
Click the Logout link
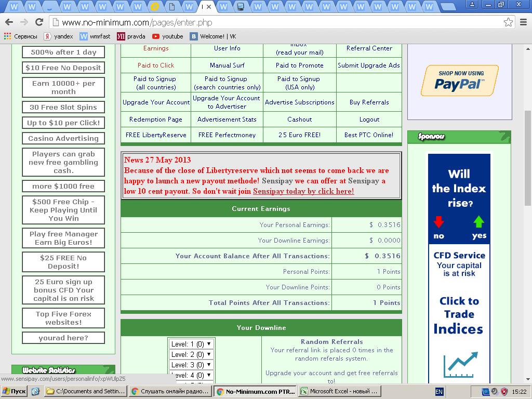369,119
